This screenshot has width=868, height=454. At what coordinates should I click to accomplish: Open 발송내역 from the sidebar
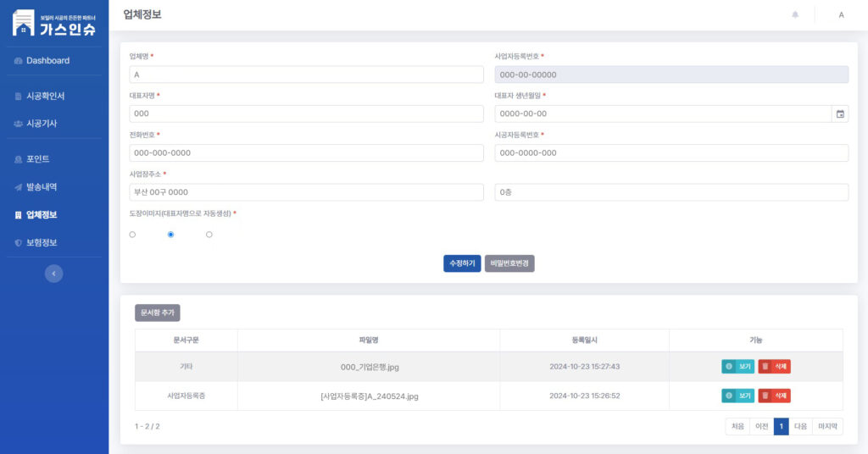[42, 187]
